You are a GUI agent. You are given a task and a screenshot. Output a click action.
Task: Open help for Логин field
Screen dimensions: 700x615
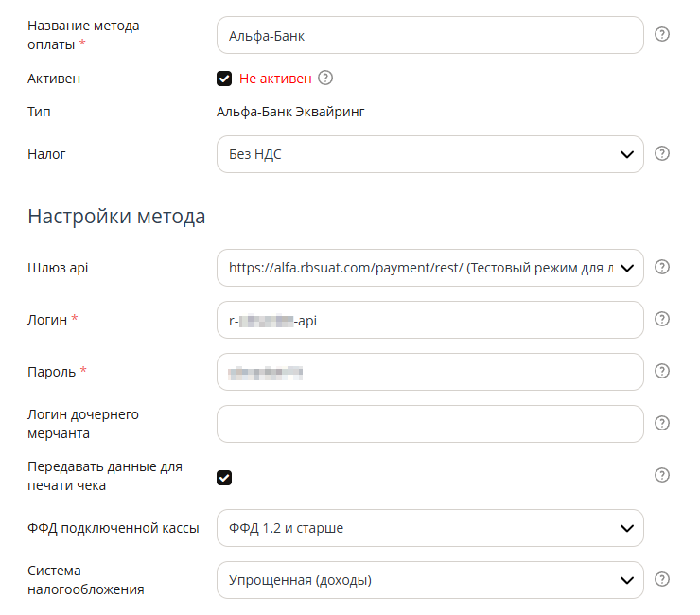click(x=661, y=319)
